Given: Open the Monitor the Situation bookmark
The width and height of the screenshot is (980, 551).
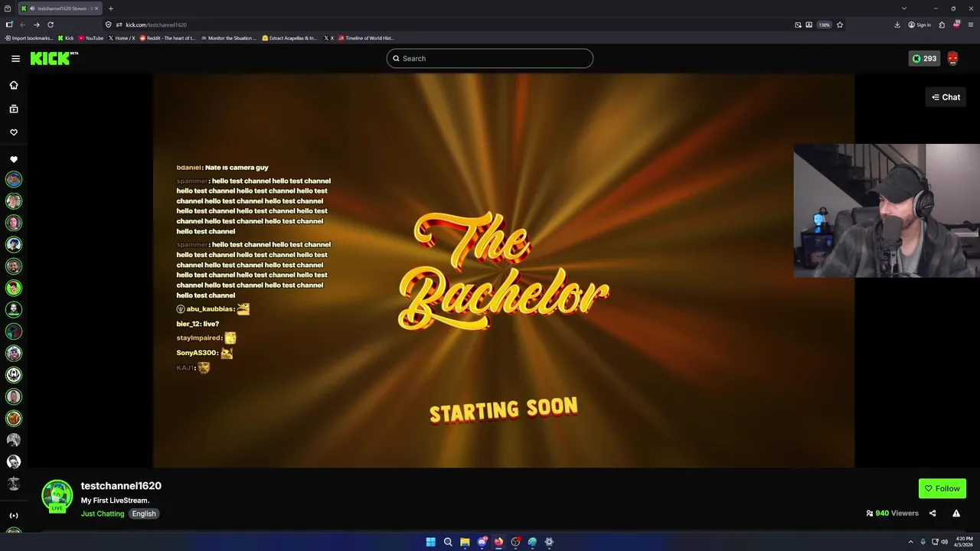Looking at the screenshot, I should (229, 37).
